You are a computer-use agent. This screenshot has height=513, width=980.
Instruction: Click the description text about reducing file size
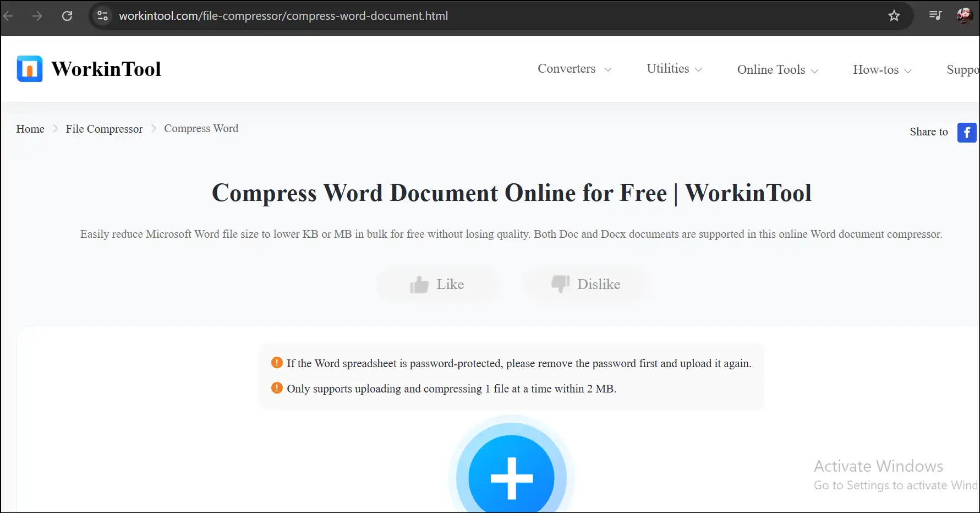pyautogui.click(x=511, y=234)
